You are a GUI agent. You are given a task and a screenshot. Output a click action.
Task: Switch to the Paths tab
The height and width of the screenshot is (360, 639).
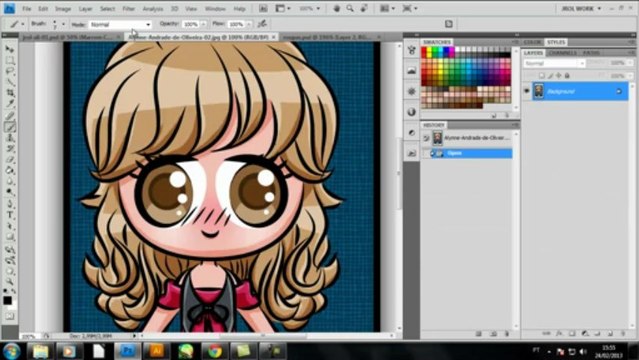point(591,53)
